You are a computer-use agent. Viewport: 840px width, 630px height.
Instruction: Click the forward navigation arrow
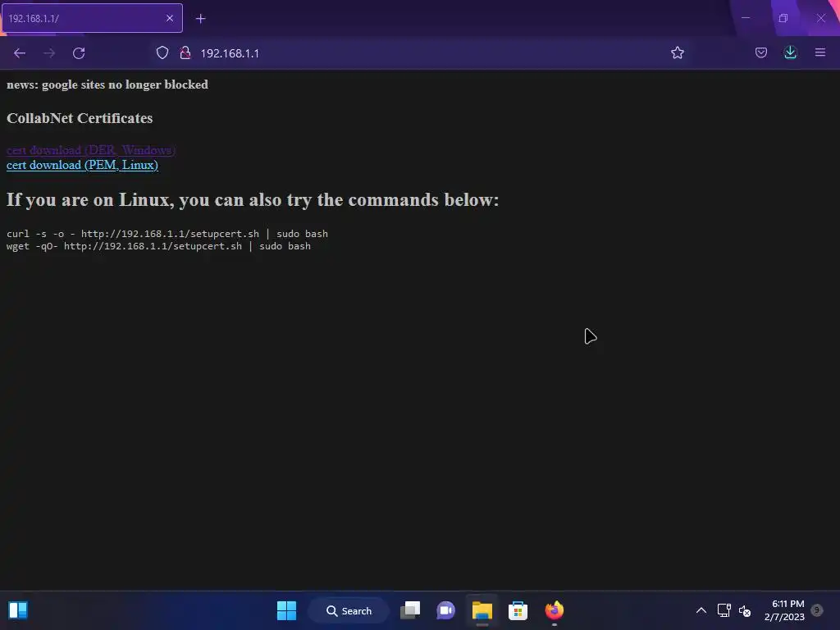[49, 53]
